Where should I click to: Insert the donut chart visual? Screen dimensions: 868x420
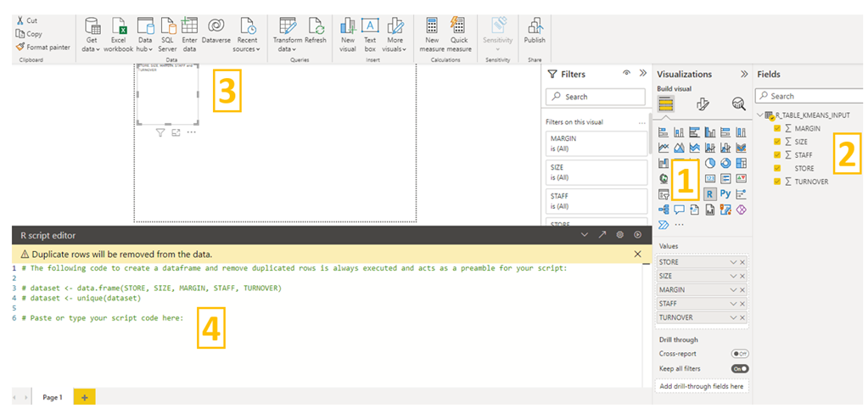pos(725,163)
